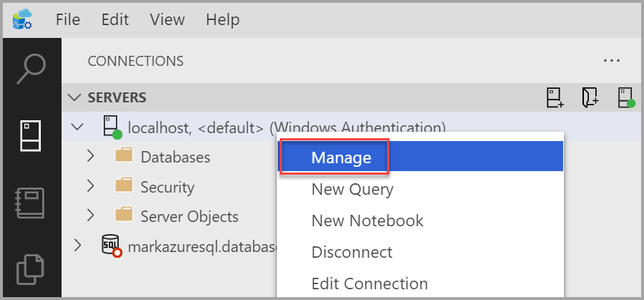Select New Query in context menu
The image size is (644, 300).
coord(352,189)
